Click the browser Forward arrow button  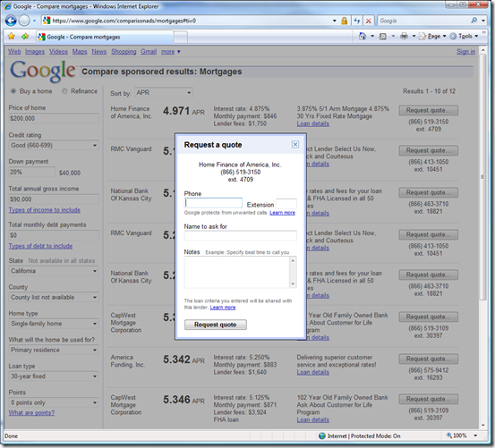point(24,21)
